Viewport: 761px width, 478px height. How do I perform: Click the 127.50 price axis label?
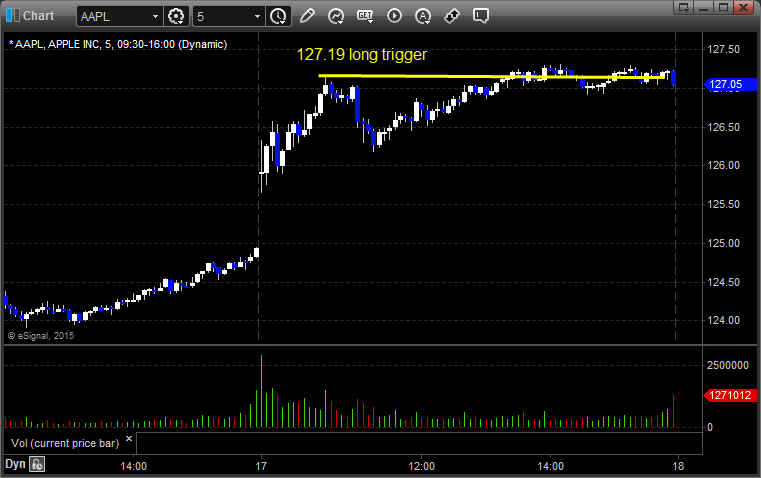723,49
